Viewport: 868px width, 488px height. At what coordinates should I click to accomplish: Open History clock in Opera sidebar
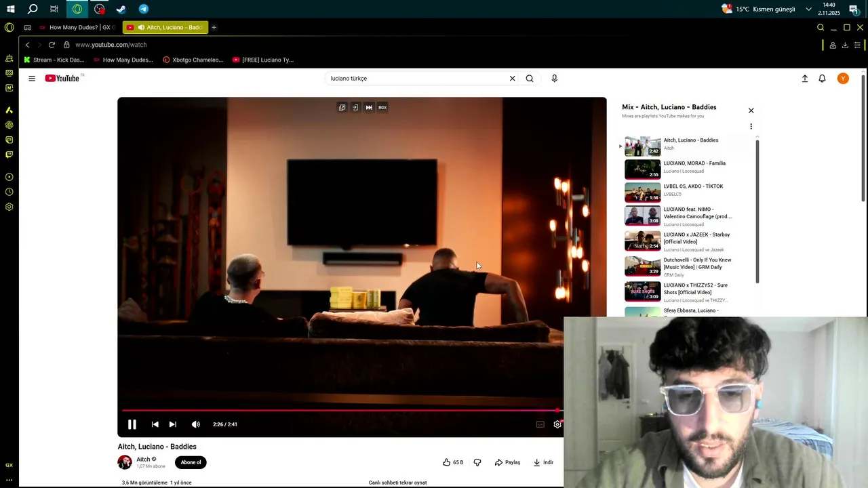9,192
